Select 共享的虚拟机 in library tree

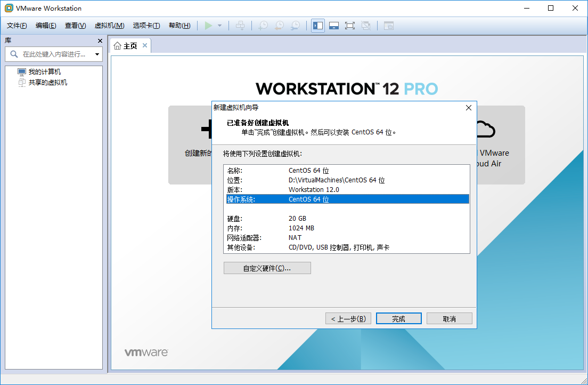tap(43, 82)
